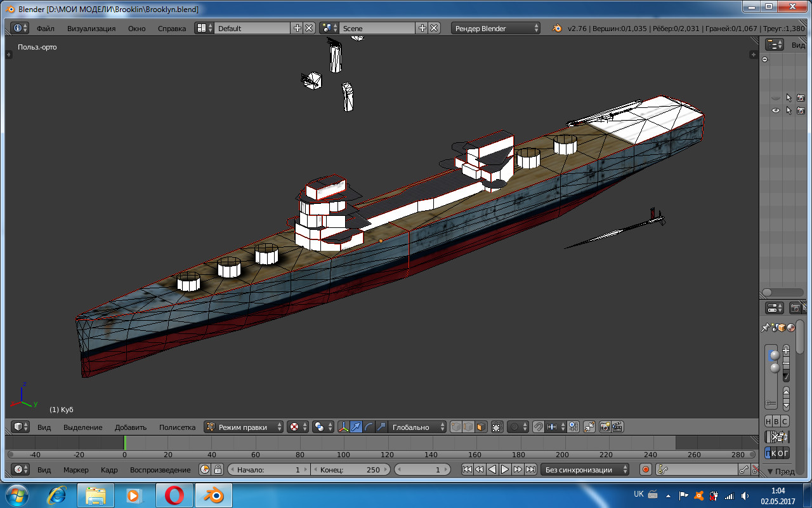Click the snap magnet icon in viewport header
The height and width of the screenshot is (508, 812).
point(538,427)
